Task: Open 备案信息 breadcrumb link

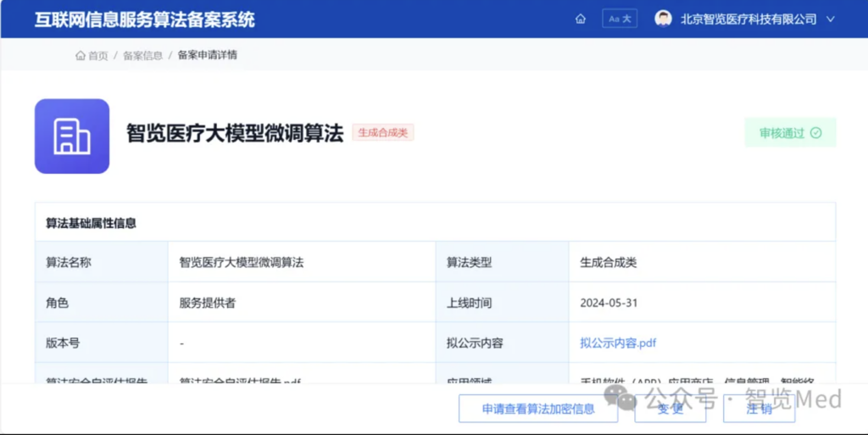Action: coord(142,55)
